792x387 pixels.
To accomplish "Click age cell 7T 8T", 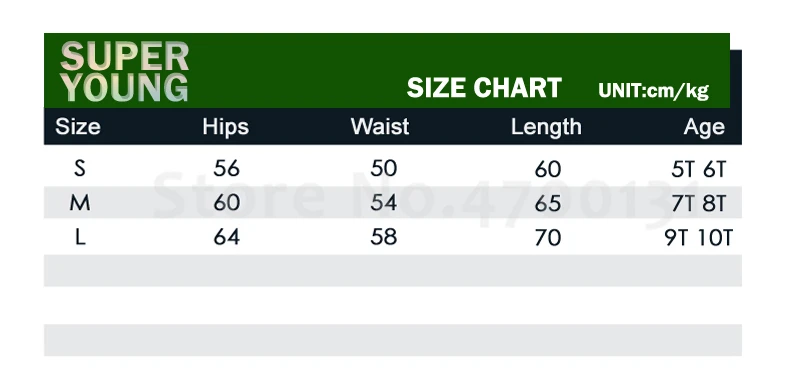I will click(699, 204).
